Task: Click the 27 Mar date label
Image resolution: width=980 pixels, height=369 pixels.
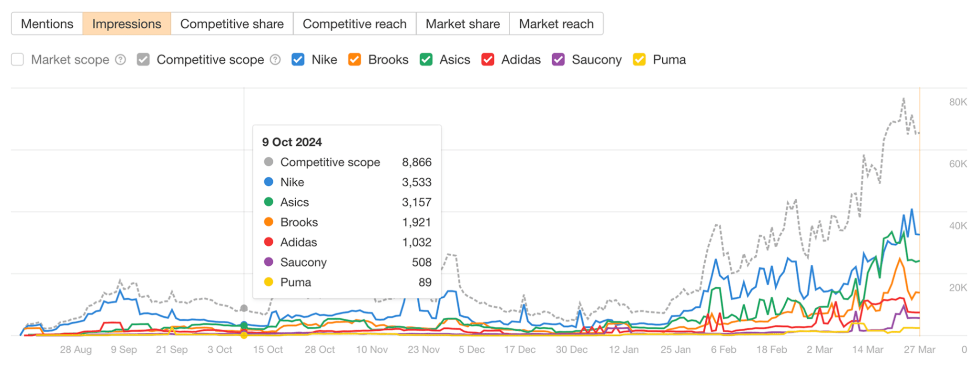Action: (x=919, y=349)
